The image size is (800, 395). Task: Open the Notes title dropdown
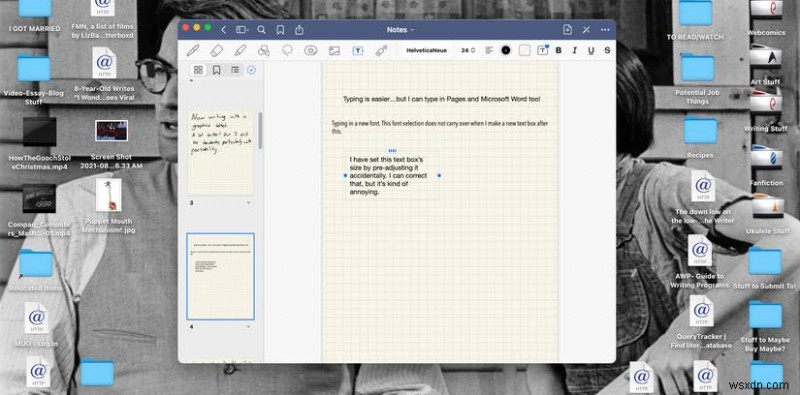[400, 30]
